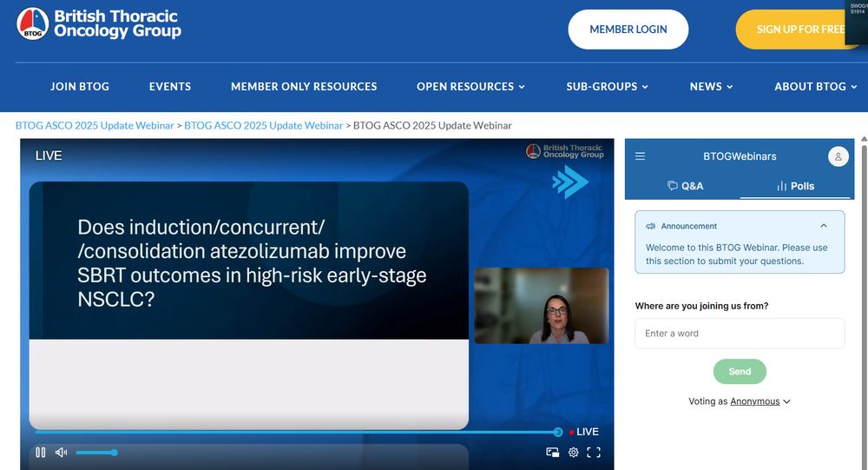Open the Events menu item
This screenshot has width=868, height=470.
tap(170, 87)
